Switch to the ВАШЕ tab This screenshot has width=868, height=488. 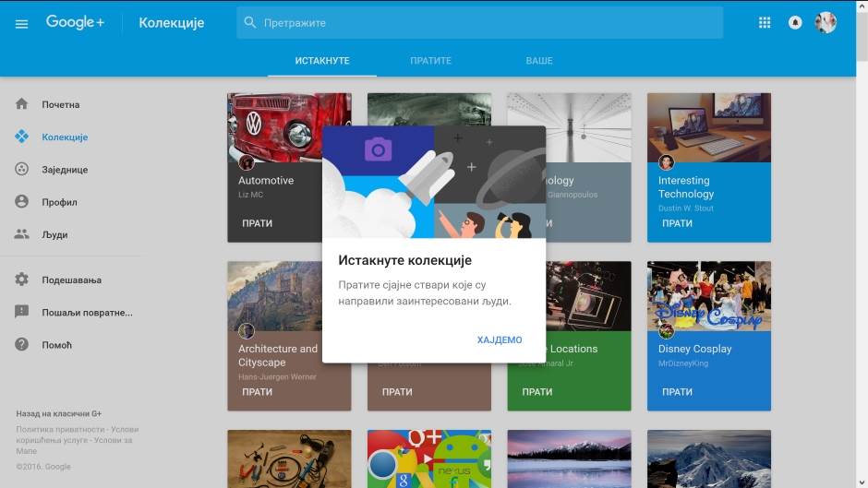pyautogui.click(x=539, y=61)
